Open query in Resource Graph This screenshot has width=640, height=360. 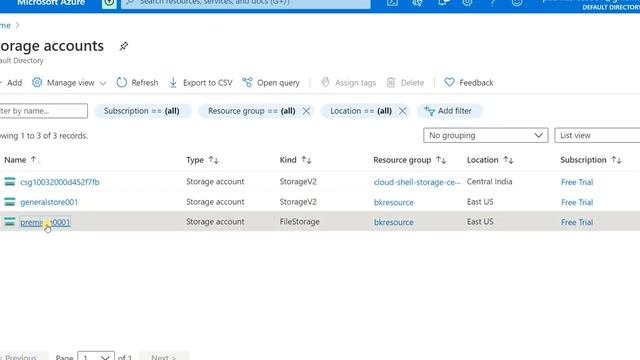click(x=271, y=83)
